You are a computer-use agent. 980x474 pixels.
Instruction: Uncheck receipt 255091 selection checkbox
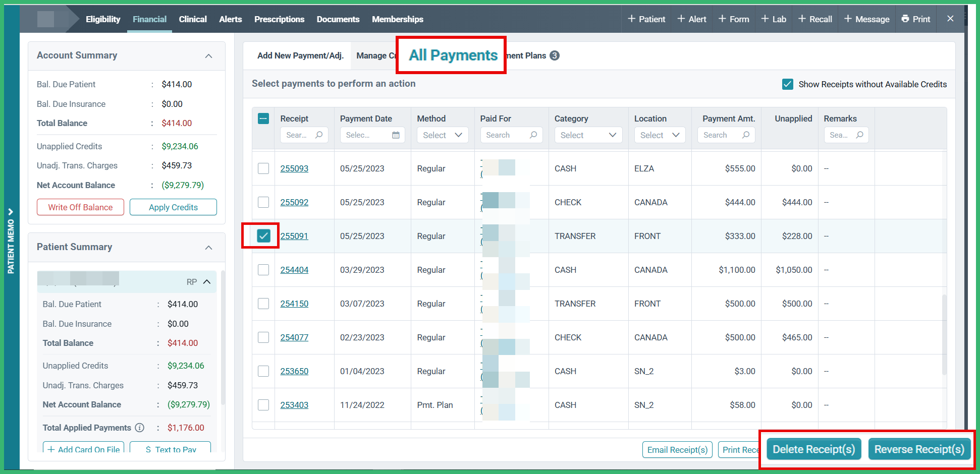pyautogui.click(x=263, y=235)
